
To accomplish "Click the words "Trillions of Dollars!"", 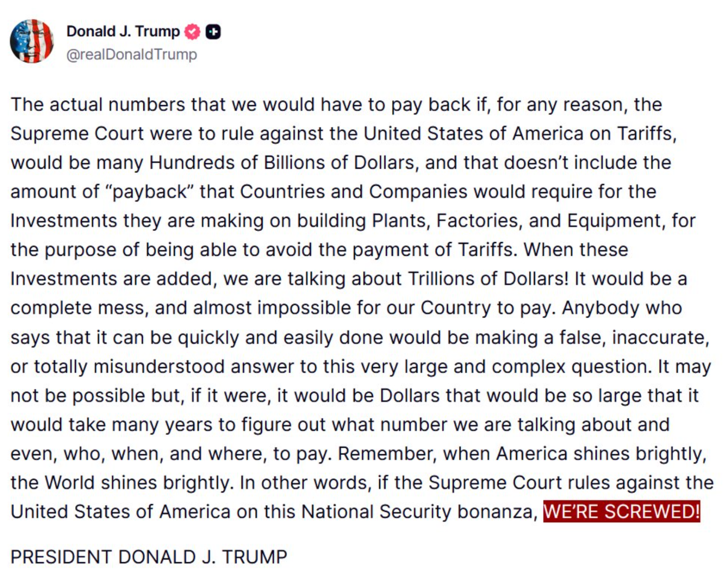I will pos(488,279).
